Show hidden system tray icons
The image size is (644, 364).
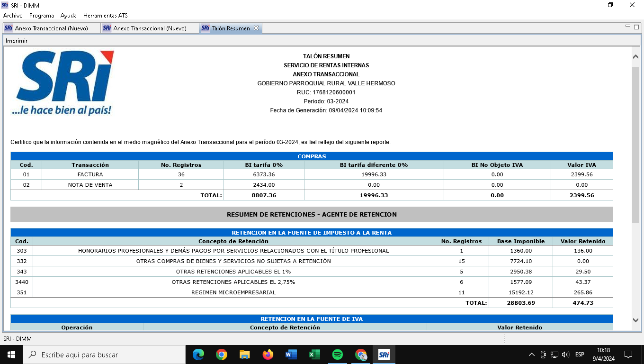(x=531, y=355)
